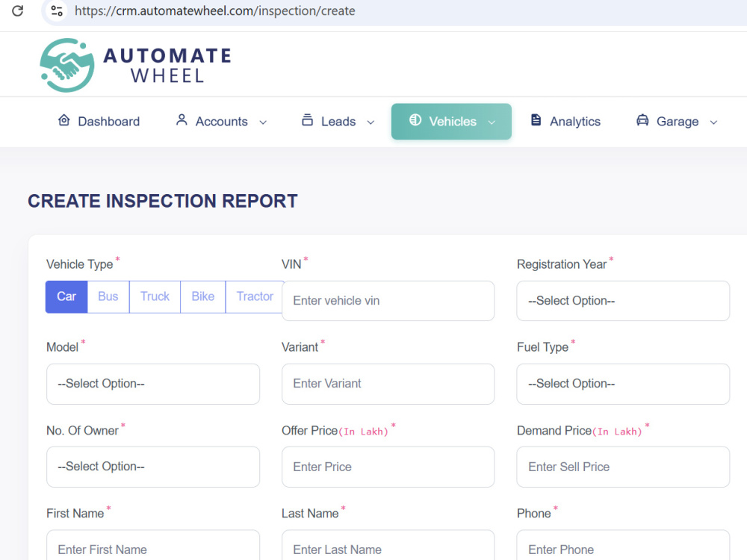Viewport: 747px width, 560px height.
Task: Open the Vehicles menu
Action: (451, 122)
